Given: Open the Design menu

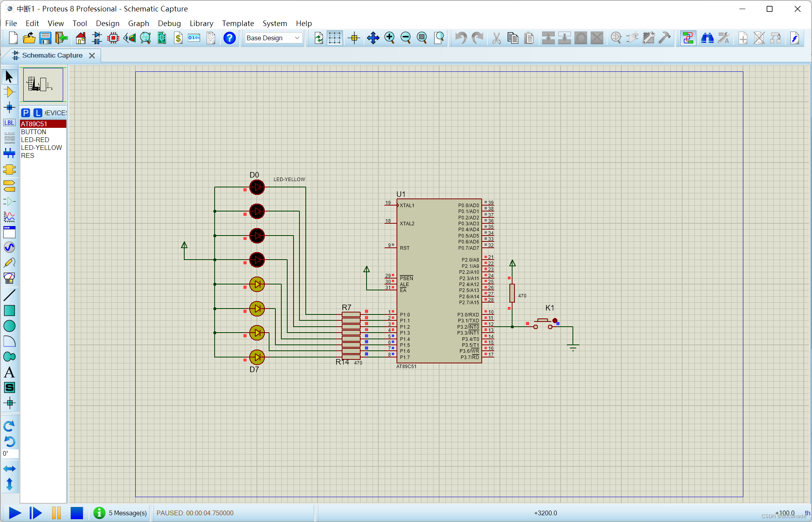Looking at the screenshot, I should [x=107, y=23].
